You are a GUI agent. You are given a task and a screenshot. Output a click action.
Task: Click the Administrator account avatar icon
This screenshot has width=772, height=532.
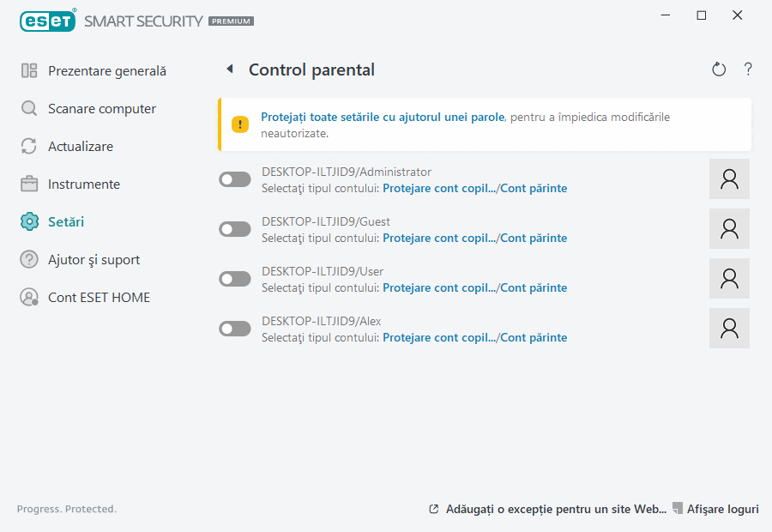click(729, 178)
